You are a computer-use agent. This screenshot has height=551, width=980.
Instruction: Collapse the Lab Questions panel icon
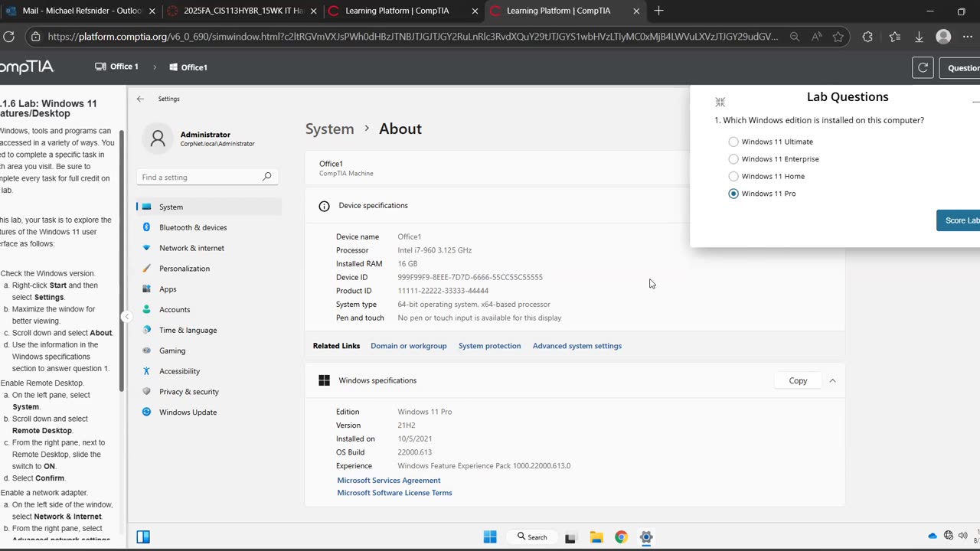pos(720,102)
